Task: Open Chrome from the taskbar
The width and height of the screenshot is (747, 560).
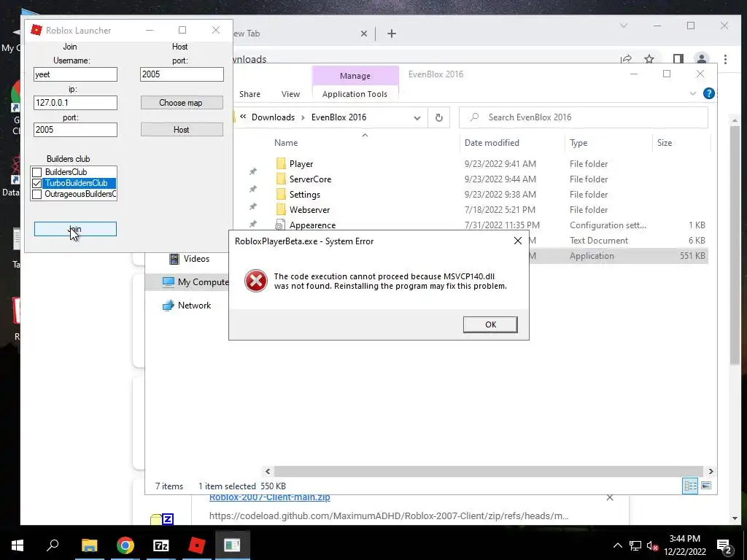Action: (125, 545)
